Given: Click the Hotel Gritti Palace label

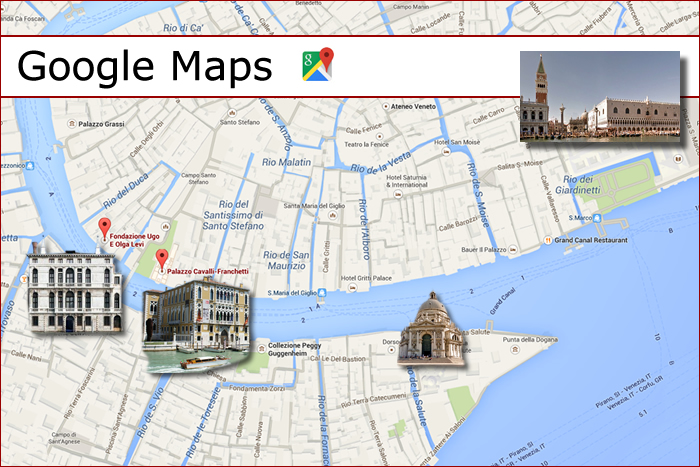Looking at the screenshot, I should coord(366,278).
